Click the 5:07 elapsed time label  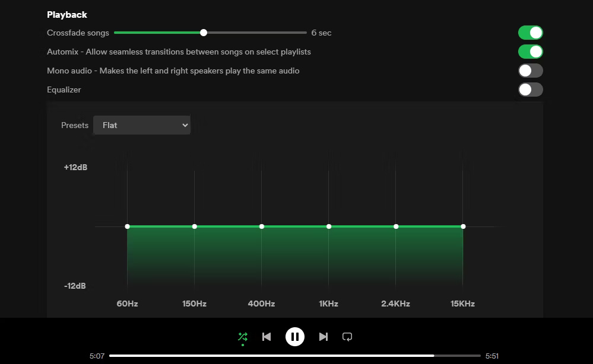coord(96,356)
